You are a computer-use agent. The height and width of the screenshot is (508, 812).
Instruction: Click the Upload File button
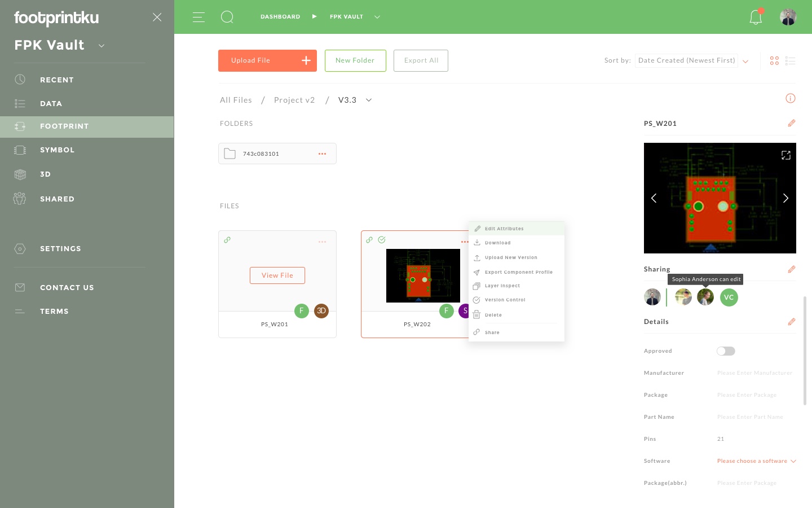pyautogui.click(x=267, y=60)
